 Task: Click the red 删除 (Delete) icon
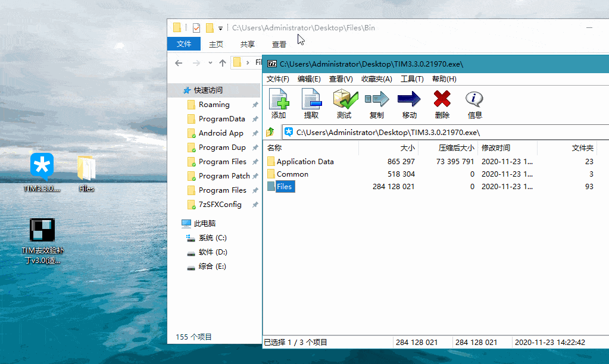442,99
